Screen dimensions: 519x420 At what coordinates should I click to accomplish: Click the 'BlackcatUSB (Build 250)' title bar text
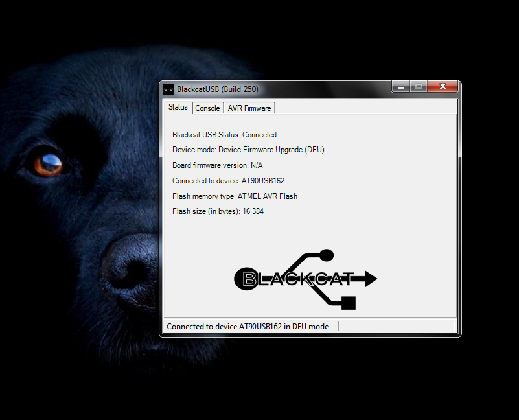pyautogui.click(x=218, y=89)
